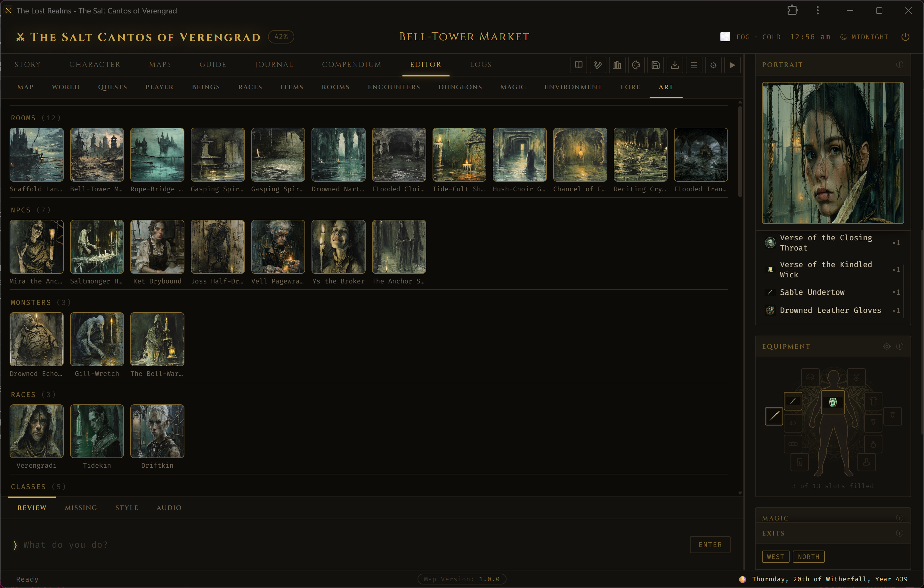Click the inventory list scrollbar
Screen dimensions: 924x588
904,291
